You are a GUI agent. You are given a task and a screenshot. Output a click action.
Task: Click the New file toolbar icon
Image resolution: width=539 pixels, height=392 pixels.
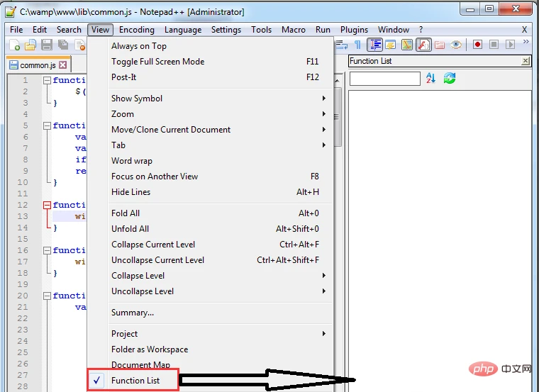pos(16,45)
